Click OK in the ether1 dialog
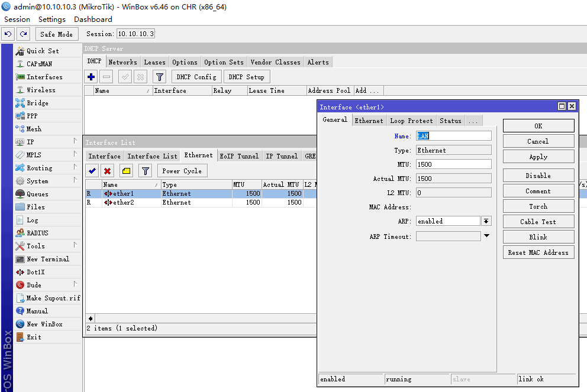The image size is (587, 392). (x=538, y=126)
